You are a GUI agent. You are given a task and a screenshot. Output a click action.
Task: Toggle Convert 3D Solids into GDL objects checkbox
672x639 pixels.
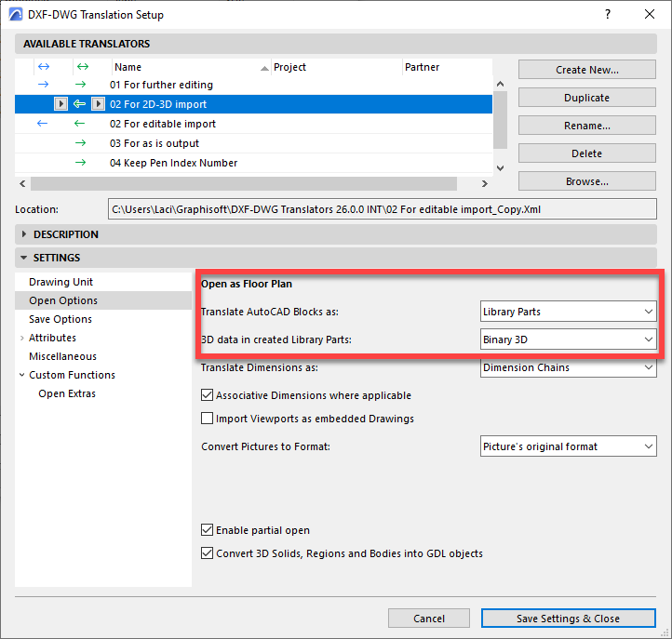(207, 552)
